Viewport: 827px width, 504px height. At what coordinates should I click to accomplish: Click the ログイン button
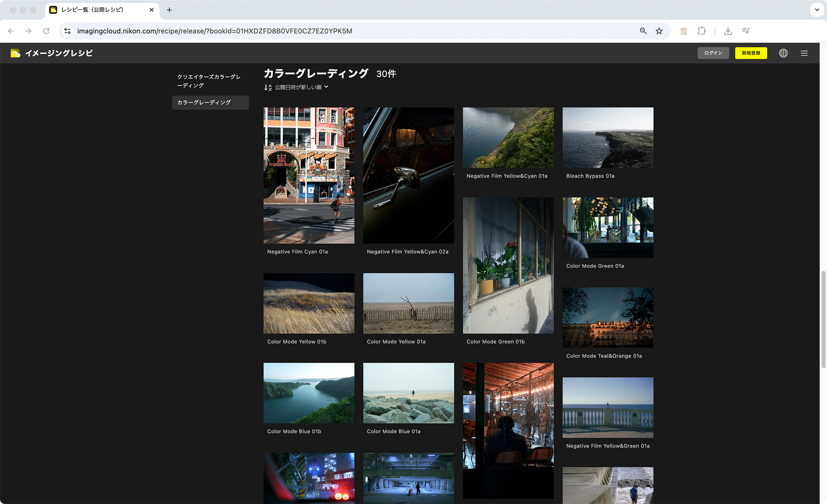point(713,53)
